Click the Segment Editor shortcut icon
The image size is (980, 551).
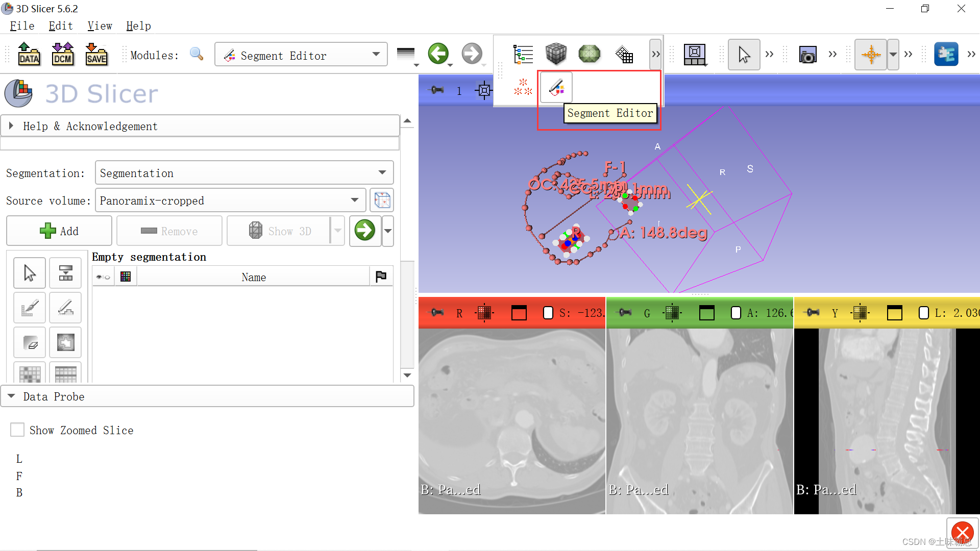[556, 88]
